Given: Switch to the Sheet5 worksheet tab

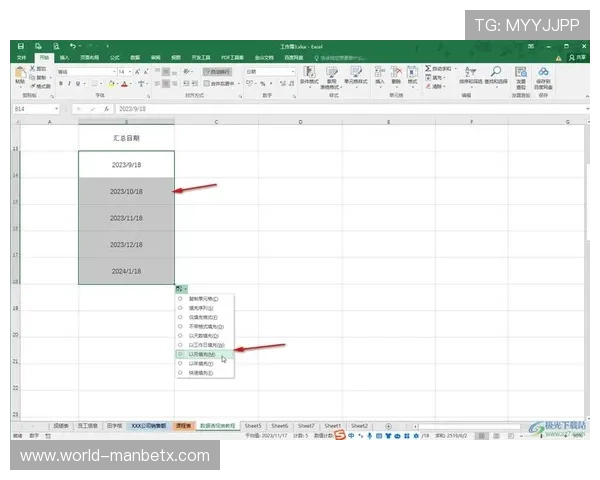Looking at the screenshot, I should click(254, 425).
